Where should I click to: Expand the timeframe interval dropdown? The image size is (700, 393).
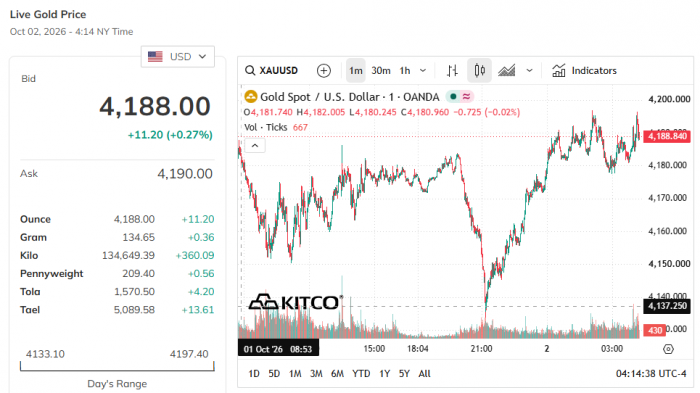coord(423,71)
